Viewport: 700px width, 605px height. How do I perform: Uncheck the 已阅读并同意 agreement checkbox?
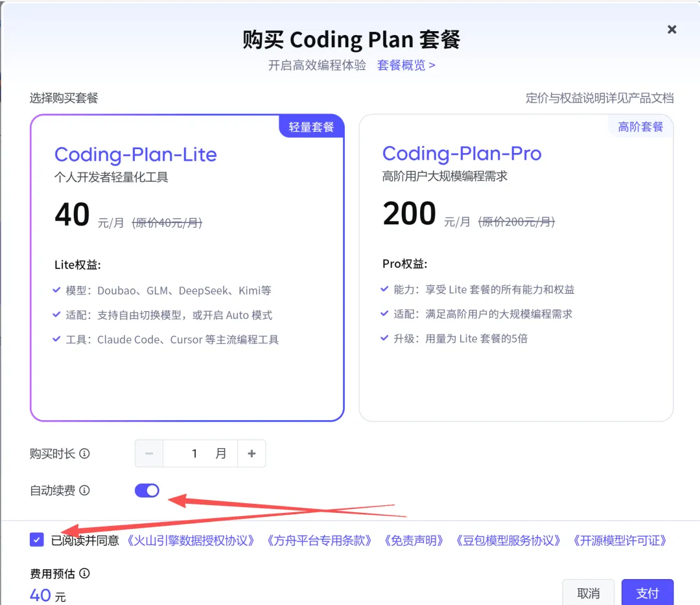tap(36, 540)
